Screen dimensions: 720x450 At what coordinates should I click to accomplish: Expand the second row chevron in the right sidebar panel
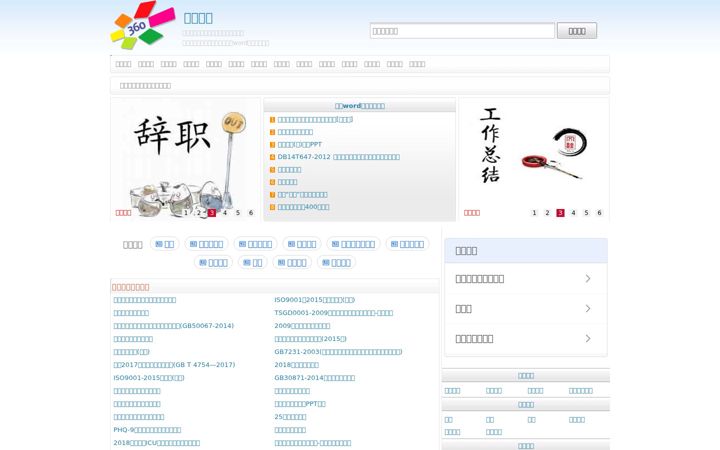point(588,309)
